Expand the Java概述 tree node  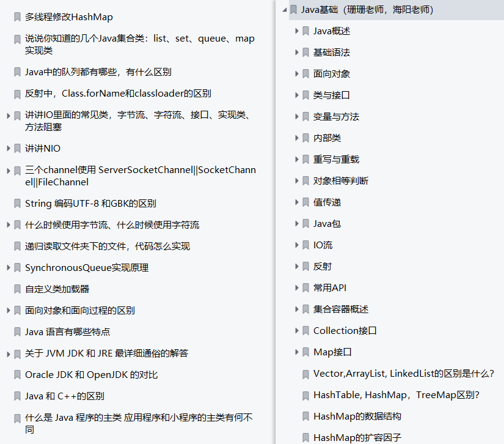pyautogui.click(x=296, y=31)
